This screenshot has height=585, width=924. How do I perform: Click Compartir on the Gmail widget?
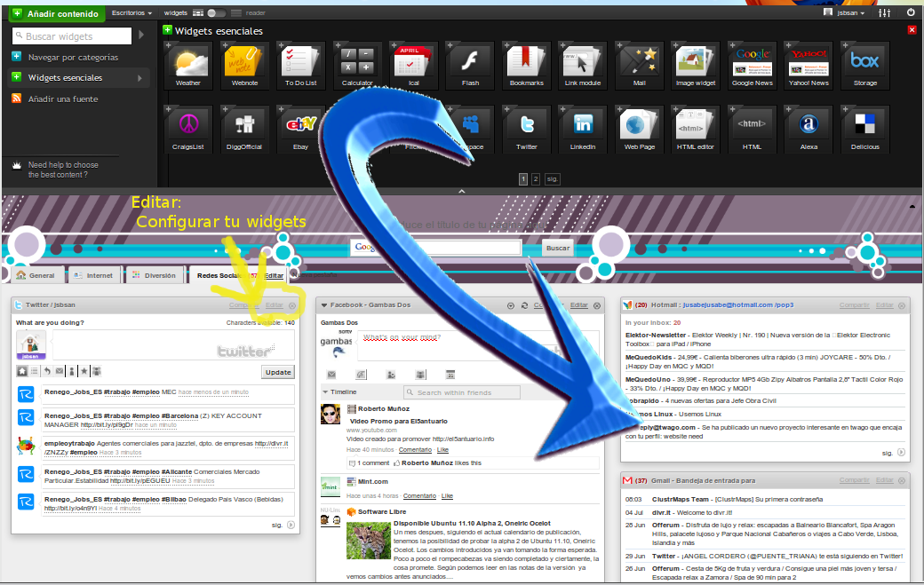click(855, 480)
